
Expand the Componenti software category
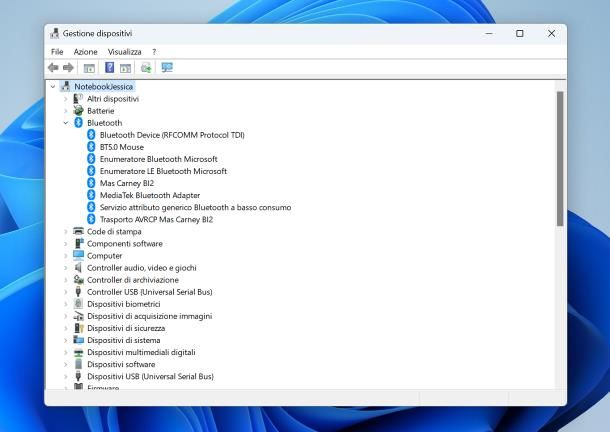(66, 244)
